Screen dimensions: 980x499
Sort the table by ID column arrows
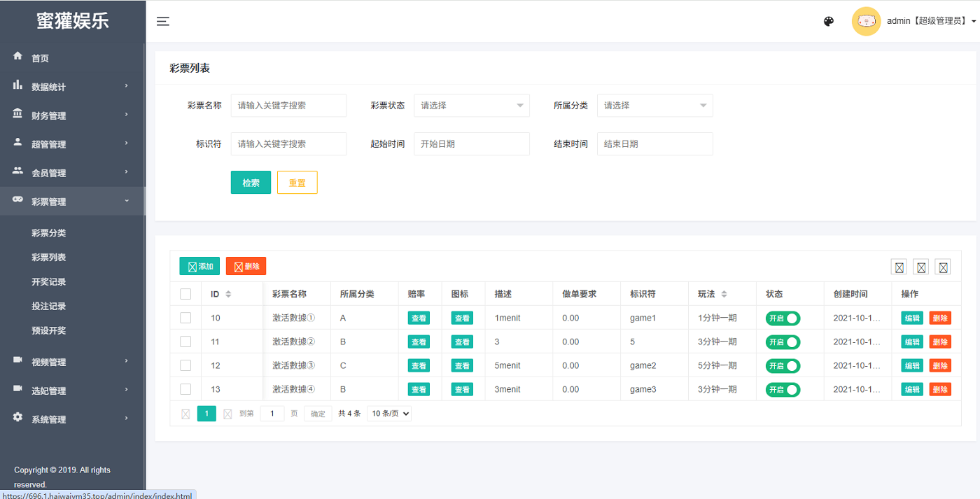tap(228, 295)
